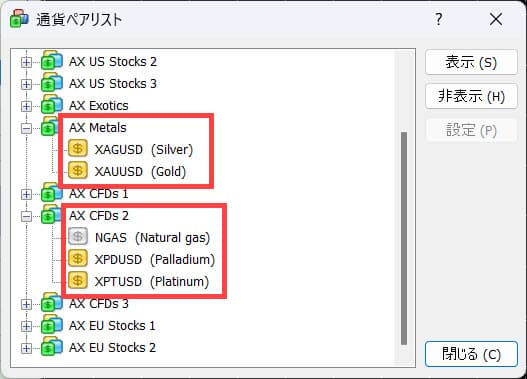Click the greyed NGAS Natural gas icon
Image resolution: width=527 pixels, height=379 pixels.
(78, 237)
